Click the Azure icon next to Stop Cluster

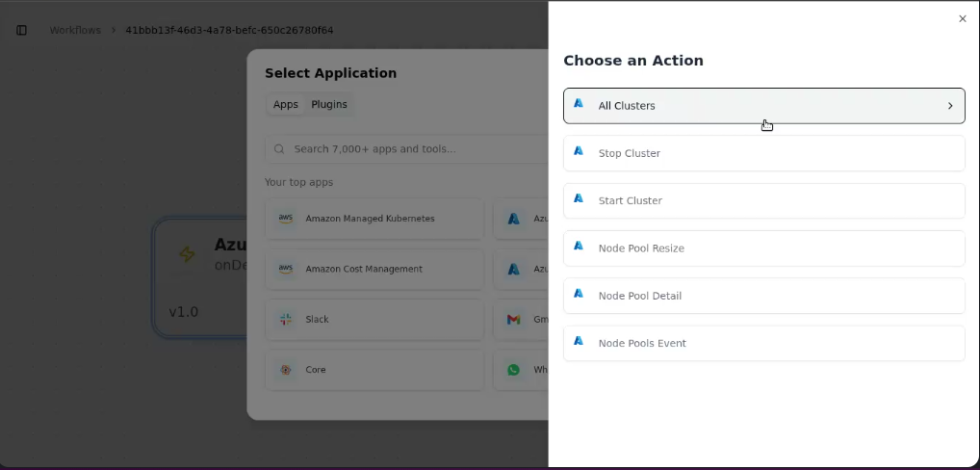click(579, 150)
